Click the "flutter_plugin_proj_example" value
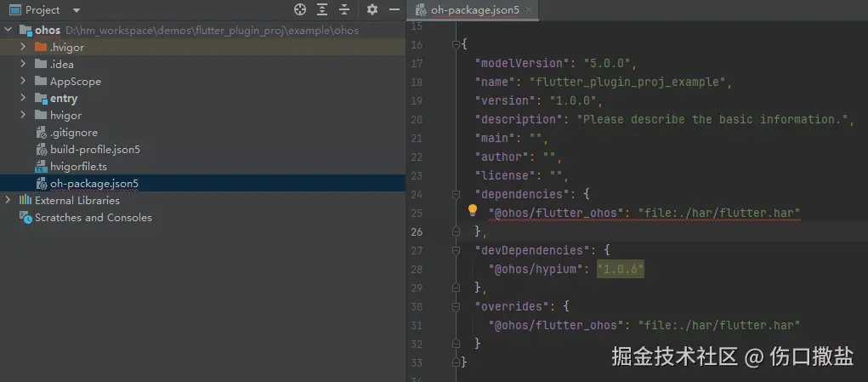 [627, 82]
